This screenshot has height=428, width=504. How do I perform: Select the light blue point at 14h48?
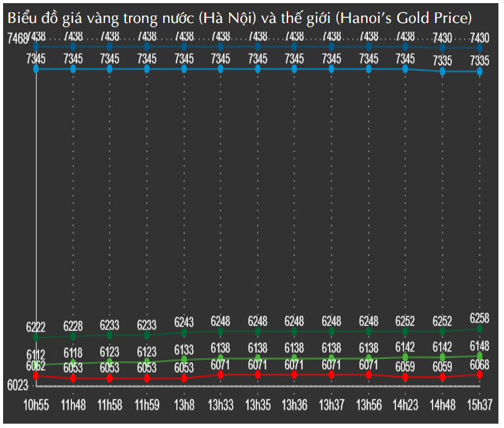[443, 71]
